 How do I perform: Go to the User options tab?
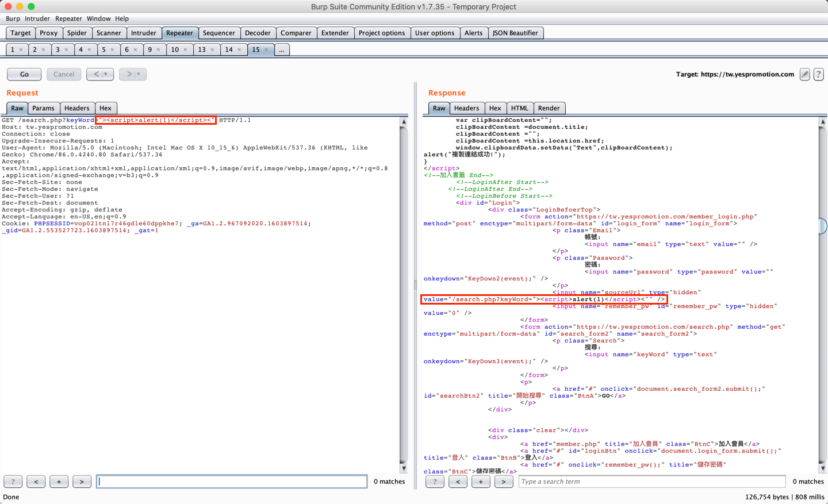(x=435, y=33)
